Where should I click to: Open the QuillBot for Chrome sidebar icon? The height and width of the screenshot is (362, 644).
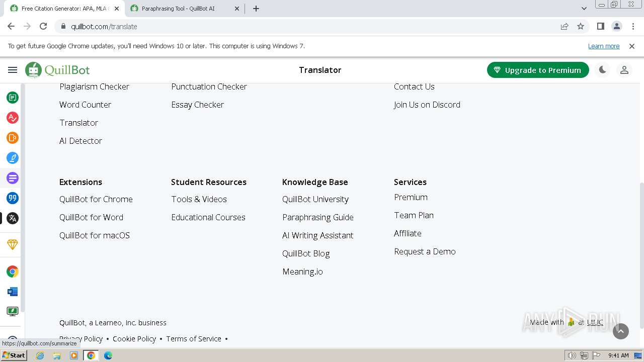pyautogui.click(x=13, y=271)
